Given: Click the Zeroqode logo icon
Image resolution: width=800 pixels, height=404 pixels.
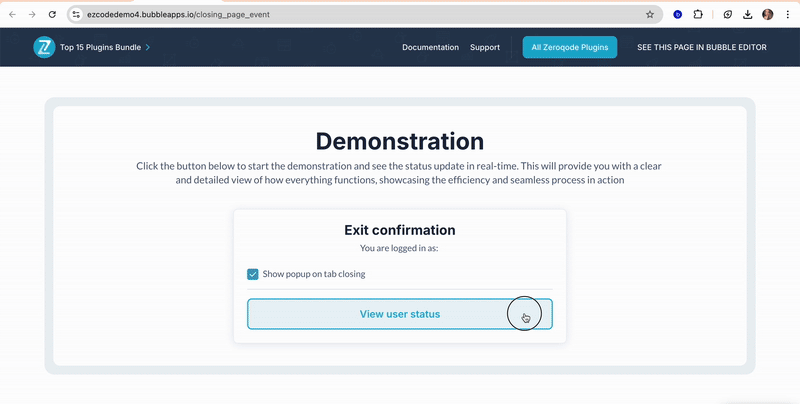Looking at the screenshot, I should [44, 47].
